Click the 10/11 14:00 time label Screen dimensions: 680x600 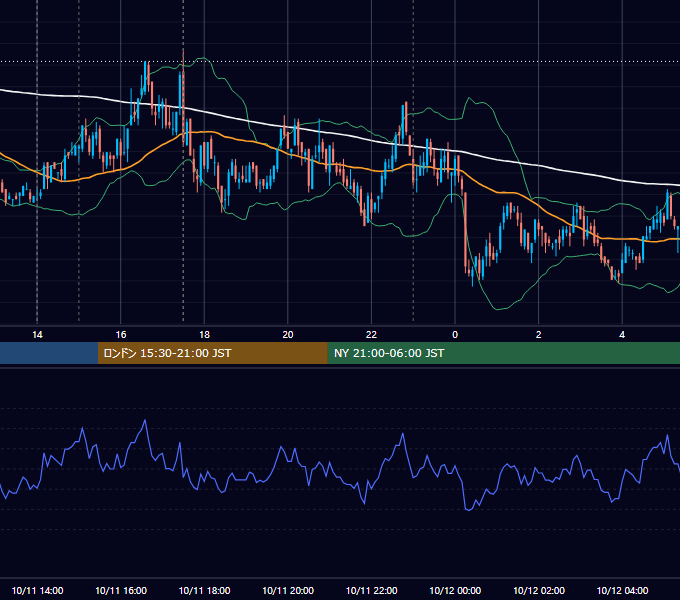click(x=37, y=590)
